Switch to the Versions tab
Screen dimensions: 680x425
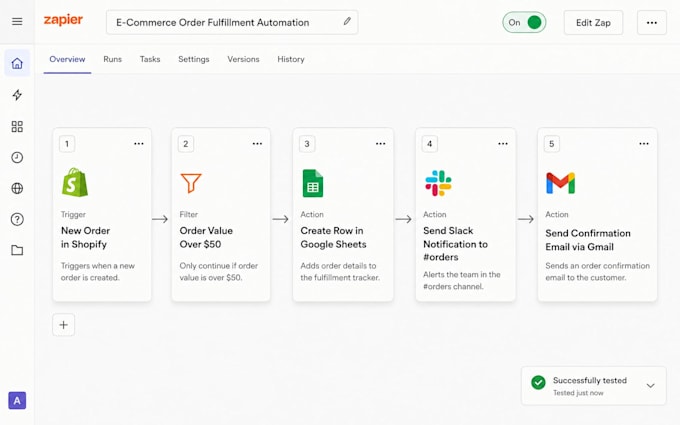(243, 59)
